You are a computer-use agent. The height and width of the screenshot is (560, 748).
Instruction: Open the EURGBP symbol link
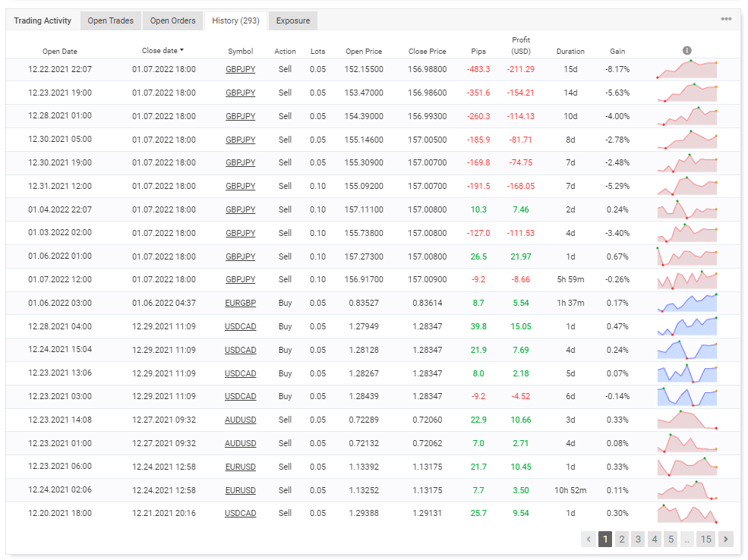(241, 303)
